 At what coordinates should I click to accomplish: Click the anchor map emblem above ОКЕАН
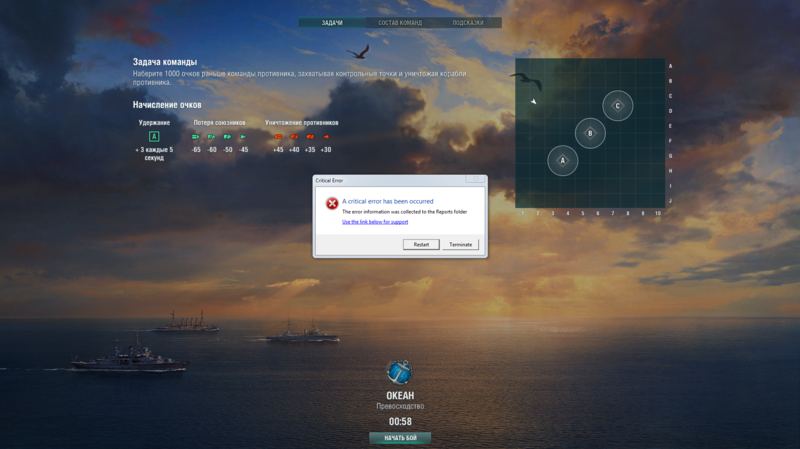point(399,372)
